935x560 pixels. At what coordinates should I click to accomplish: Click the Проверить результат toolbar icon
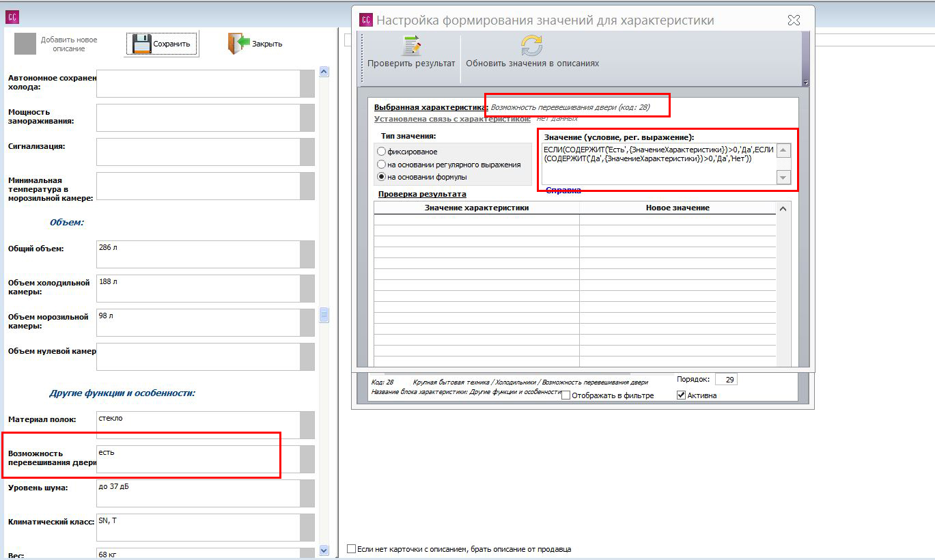[411, 46]
